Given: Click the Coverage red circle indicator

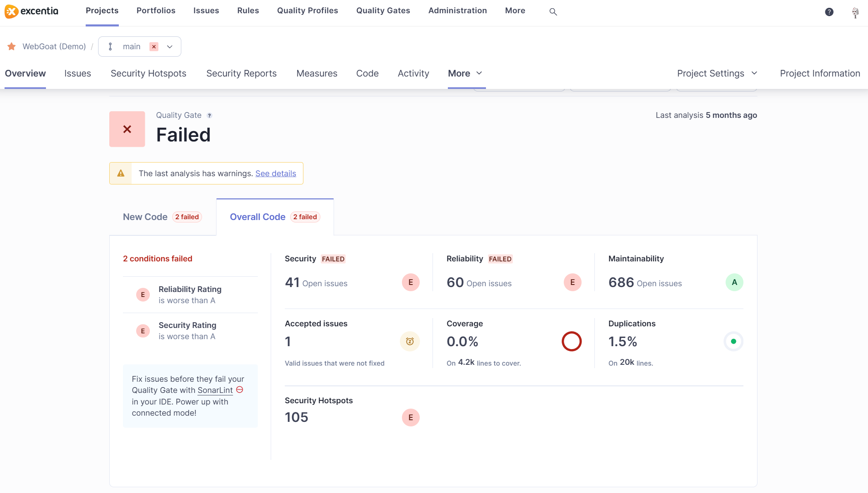Looking at the screenshot, I should point(572,342).
